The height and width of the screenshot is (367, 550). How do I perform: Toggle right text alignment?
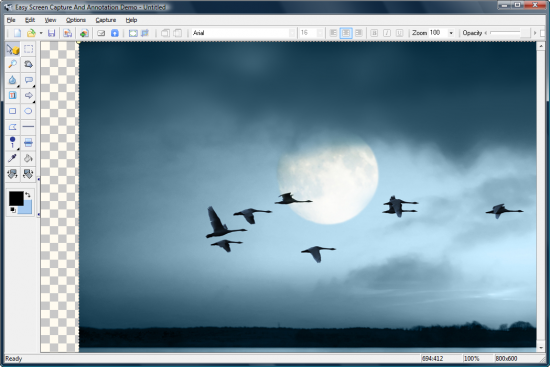(358, 33)
